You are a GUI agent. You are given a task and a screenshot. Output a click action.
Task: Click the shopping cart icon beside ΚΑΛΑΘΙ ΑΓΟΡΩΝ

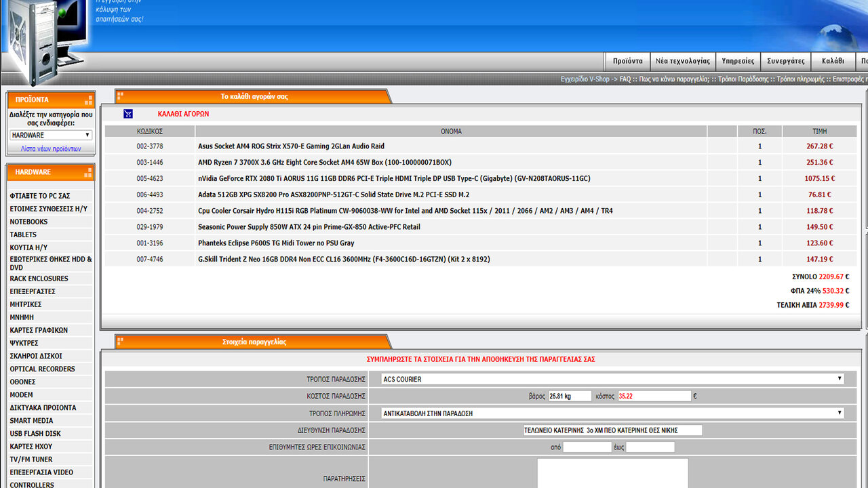click(128, 114)
